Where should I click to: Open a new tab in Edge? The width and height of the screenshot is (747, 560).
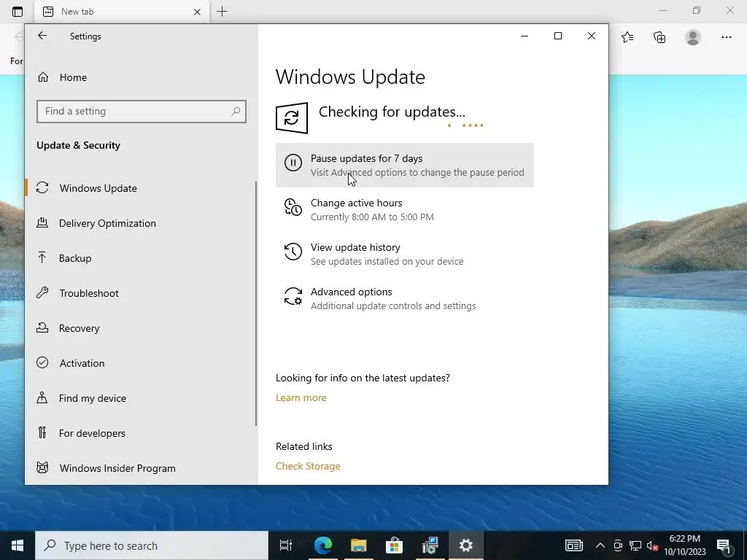(222, 12)
